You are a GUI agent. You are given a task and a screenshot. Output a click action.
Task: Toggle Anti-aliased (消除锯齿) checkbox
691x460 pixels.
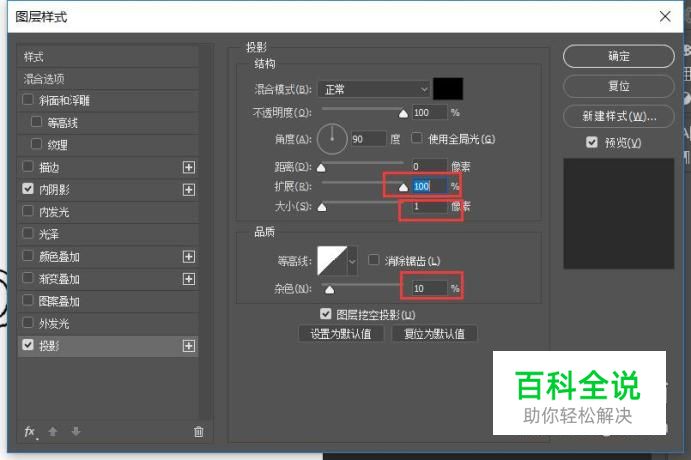coord(373,260)
